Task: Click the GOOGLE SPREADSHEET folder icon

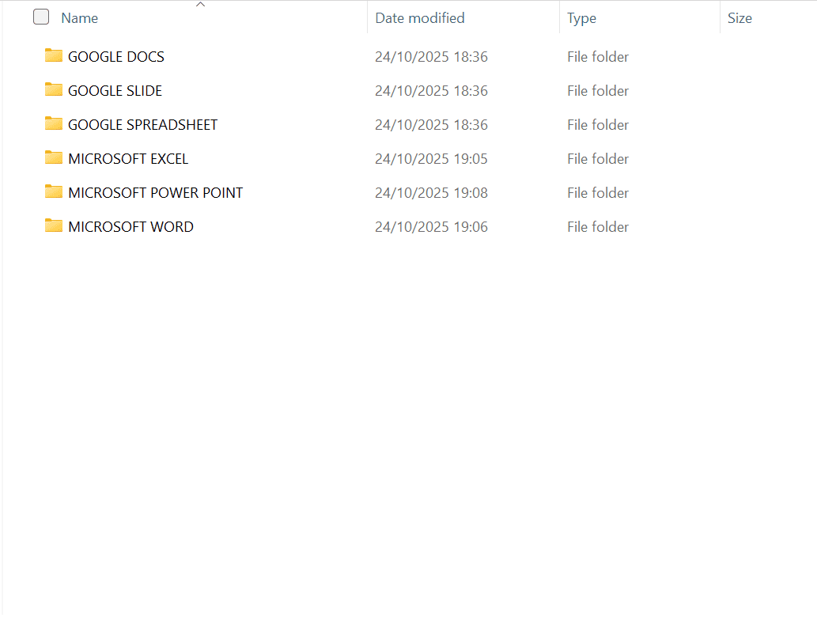Action: 54,123
